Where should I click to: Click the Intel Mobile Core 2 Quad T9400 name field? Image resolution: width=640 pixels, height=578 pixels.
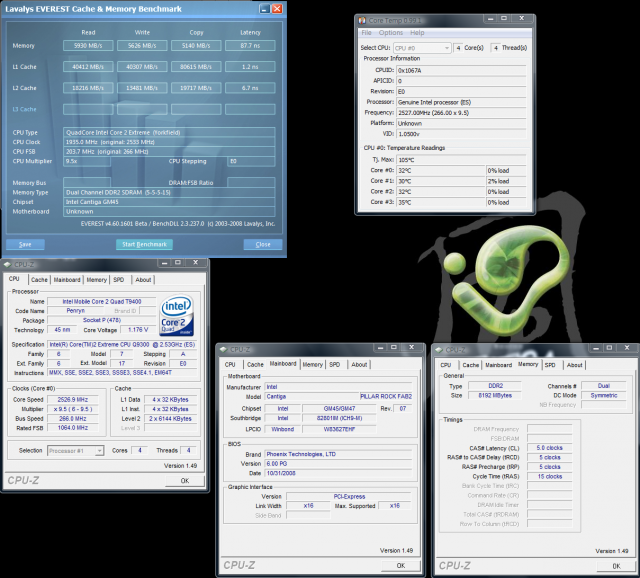point(102,301)
